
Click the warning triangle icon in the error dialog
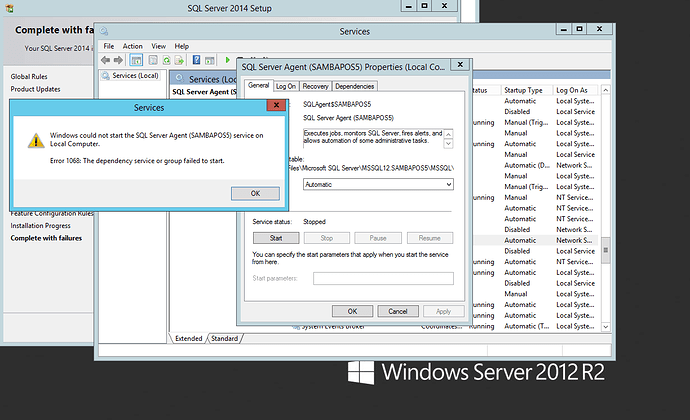pos(36,141)
